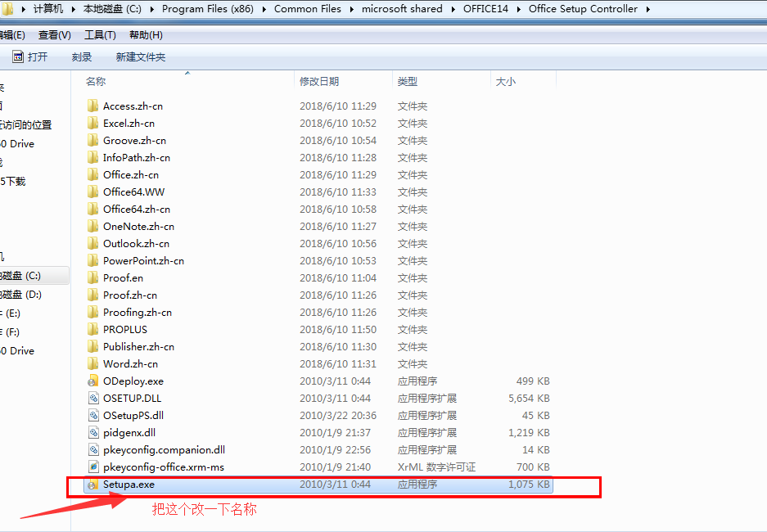Click the 新建文件夹 toolbar button
Image resolution: width=767 pixels, height=532 pixels.
click(x=141, y=56)
